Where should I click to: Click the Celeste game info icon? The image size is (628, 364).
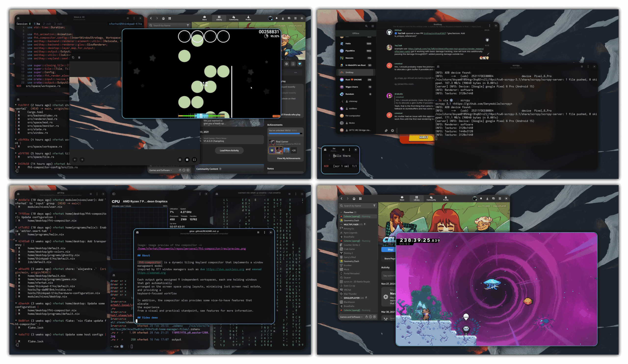[x=293, y=64]
